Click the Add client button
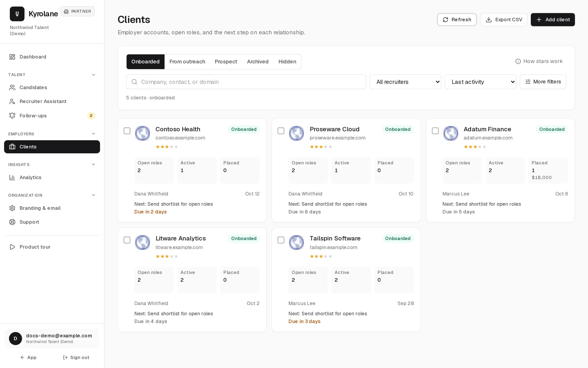The image size is (588, 368). pos(553,20)
